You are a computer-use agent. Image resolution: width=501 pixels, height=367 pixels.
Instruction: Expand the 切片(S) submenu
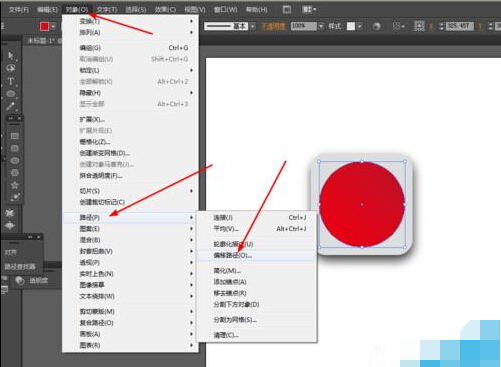[130, 191]
